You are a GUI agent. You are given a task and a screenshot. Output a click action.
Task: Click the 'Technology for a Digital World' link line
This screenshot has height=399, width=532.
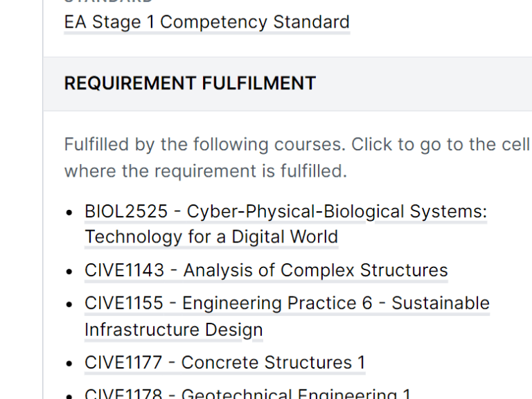211,236
